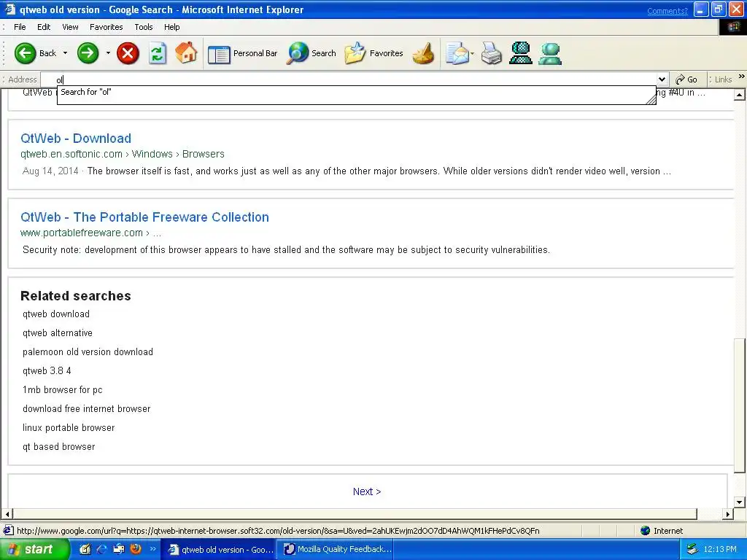Viewport: 747px width, 560px height.
Task: Stop page loading with red X
Action: click(128, 52)
